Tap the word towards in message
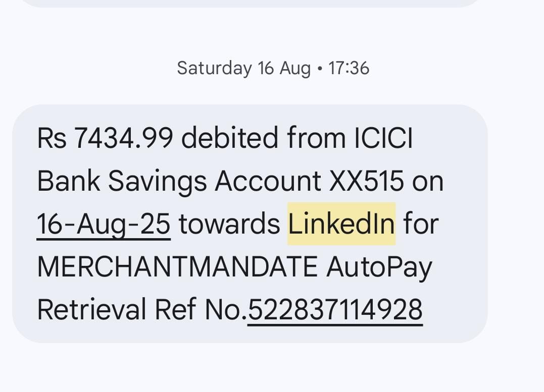The height and width of the screenshot is (392, 544). point(229,223)
